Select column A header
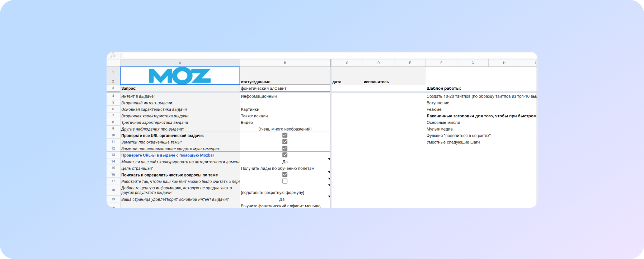This screenshot has width=644, height=259. 180,63
